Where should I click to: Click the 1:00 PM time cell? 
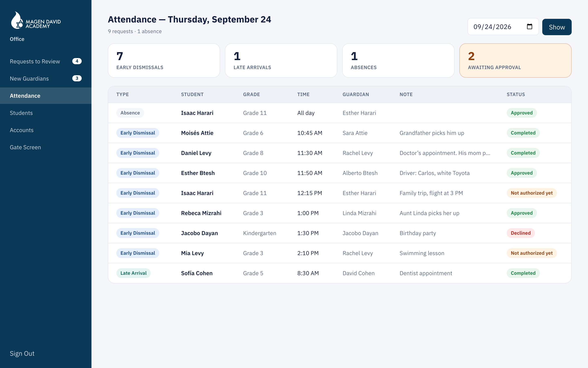click(308, 213)
